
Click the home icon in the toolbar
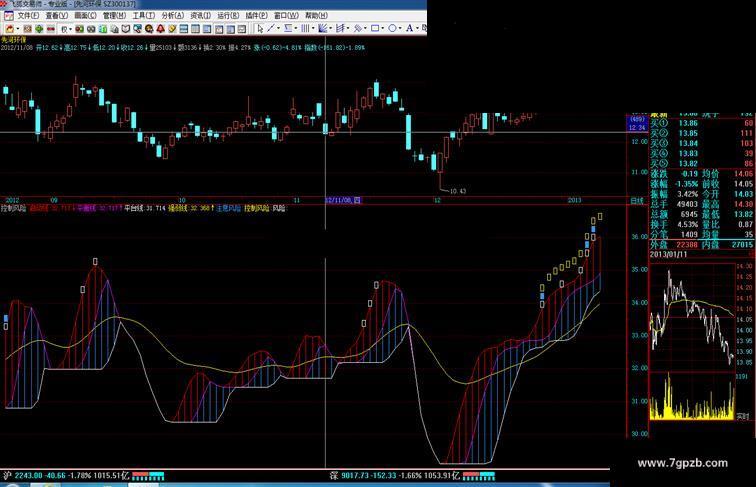10,29
